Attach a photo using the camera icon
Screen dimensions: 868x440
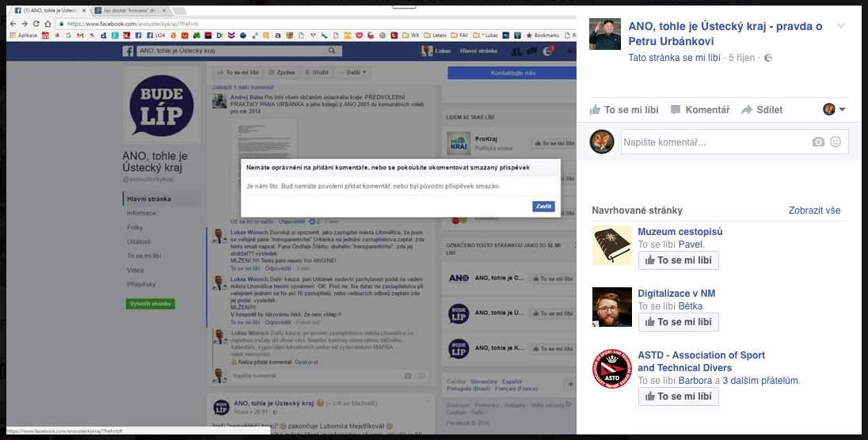pos(818,142)
